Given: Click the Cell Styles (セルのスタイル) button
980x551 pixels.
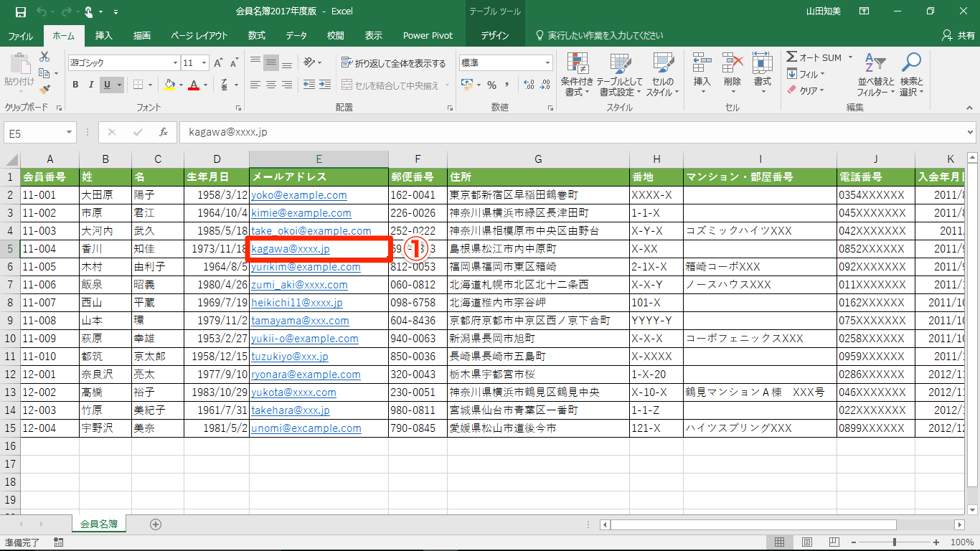Looking at the screenshot, I should [663, 75].
